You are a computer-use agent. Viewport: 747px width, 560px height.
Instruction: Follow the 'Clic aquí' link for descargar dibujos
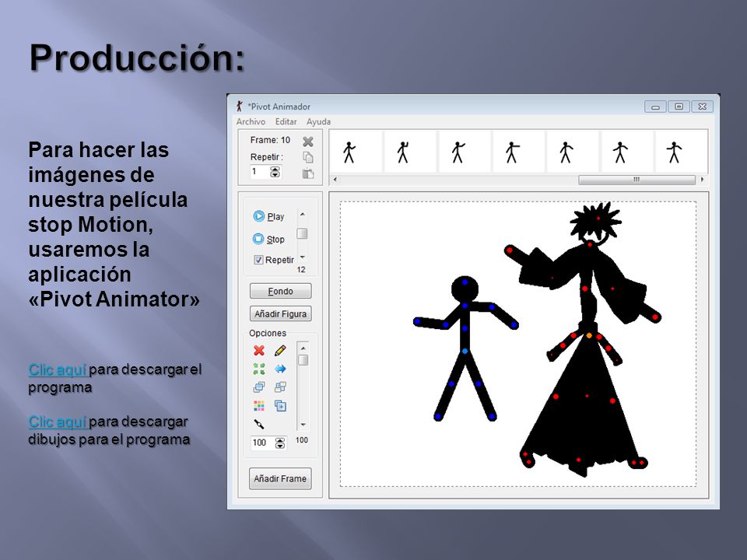57,422
